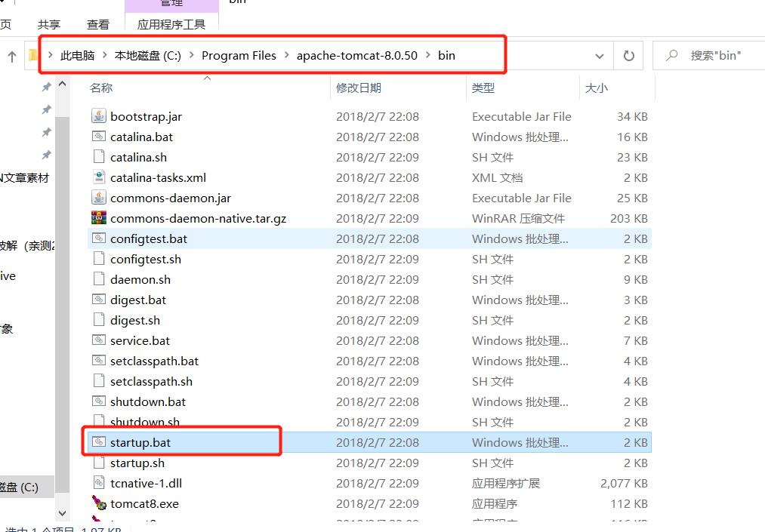Click the 应用程序扩展 type cell
The width and height of the screenshot is (765, 532).
click(505, 483)
